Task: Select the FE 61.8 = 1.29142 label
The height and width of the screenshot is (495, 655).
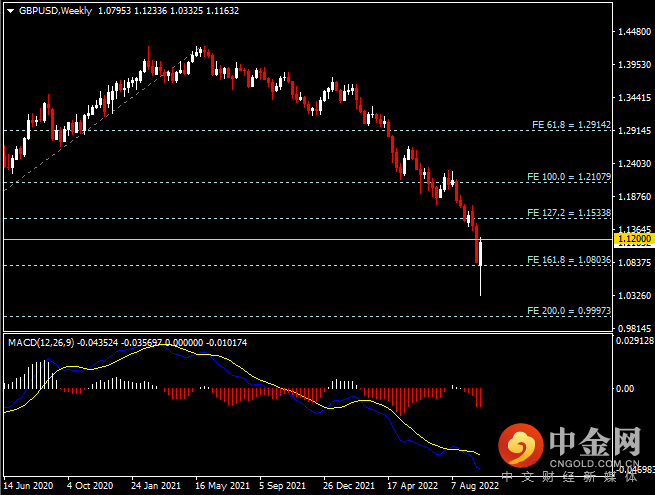Action: click(571, 124)
